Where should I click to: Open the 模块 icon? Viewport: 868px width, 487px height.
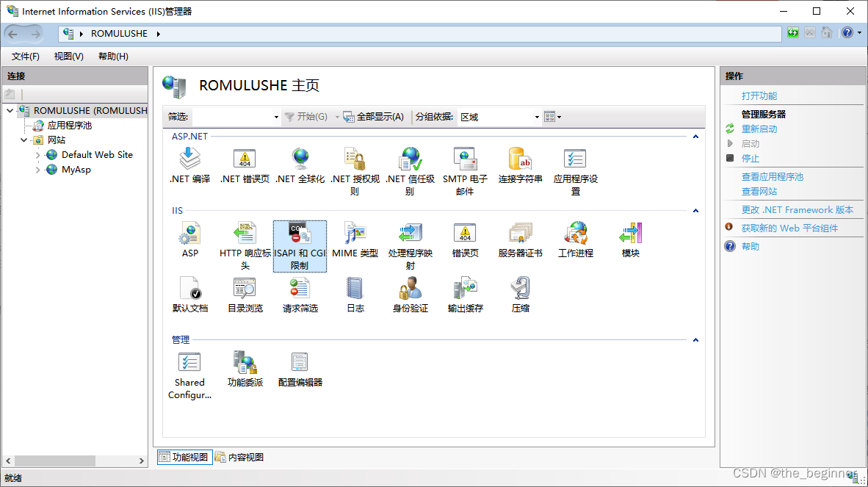[631, 234]
